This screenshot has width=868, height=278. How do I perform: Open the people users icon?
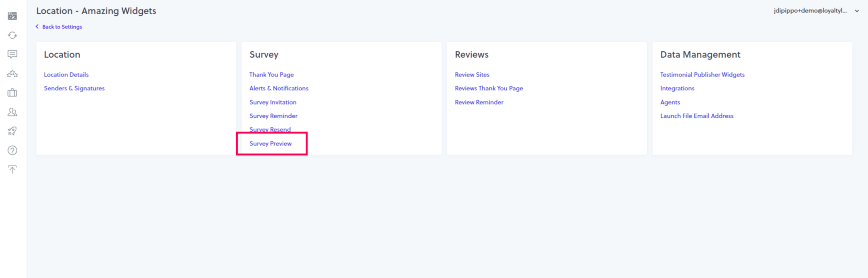coord(12,112)
